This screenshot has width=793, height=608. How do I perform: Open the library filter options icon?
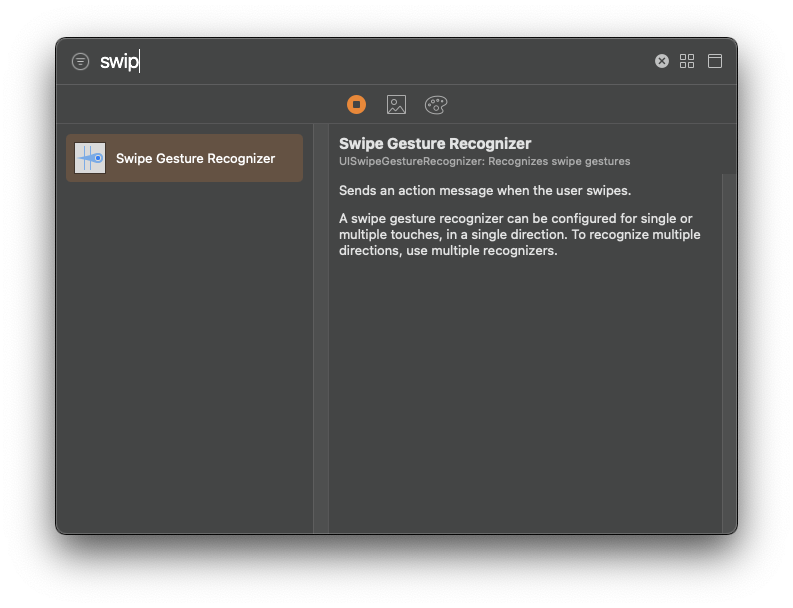(80, 62)
